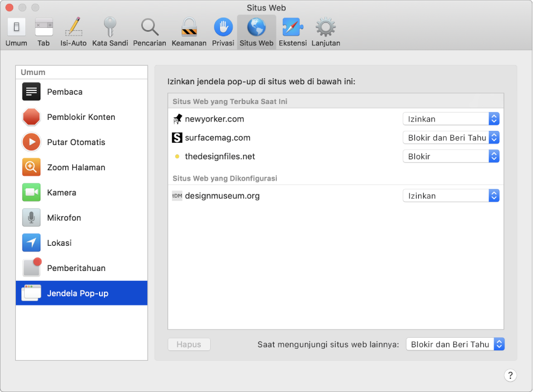The image size is (533, 392).
Task: Open newyorker.com pop-up permission dropdown
Action: point(451,119)
